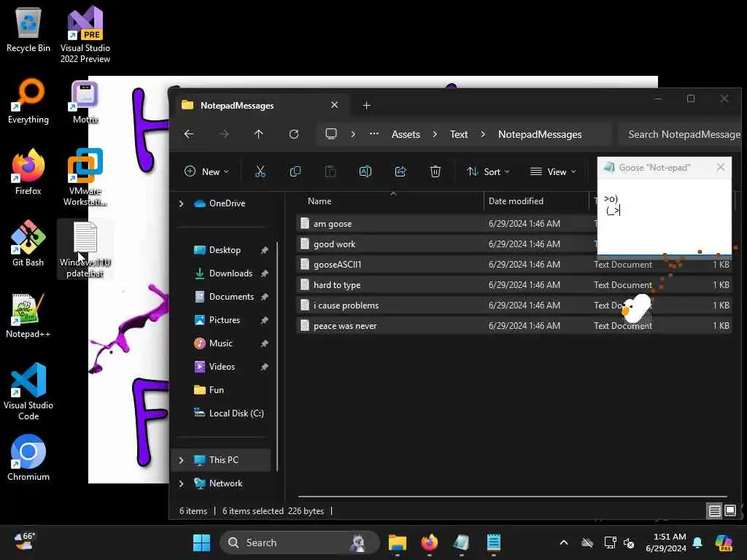The width and height of the screenshot is (747, 560).
Task: Navigate to Assets in breadcrumb
Action: pos(406,134)
